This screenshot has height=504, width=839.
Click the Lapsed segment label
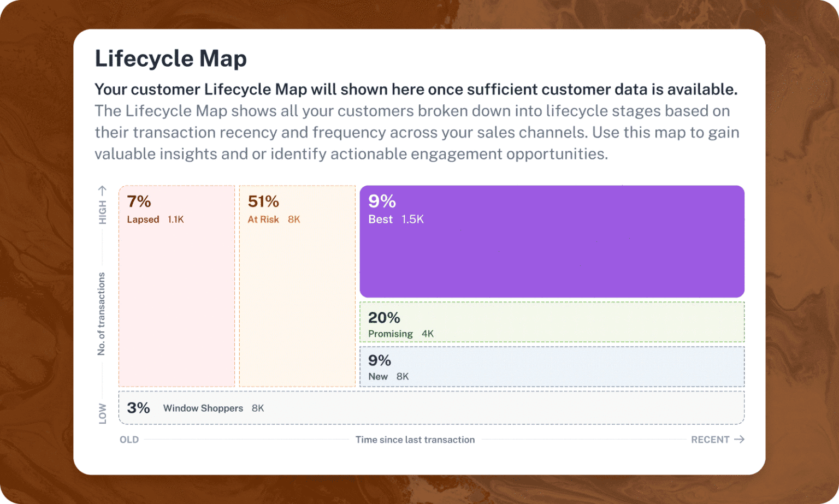point(143,220)
